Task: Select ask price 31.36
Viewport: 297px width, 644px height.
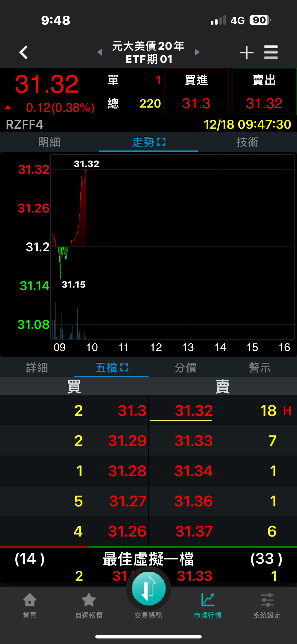Action: (194, 501)
